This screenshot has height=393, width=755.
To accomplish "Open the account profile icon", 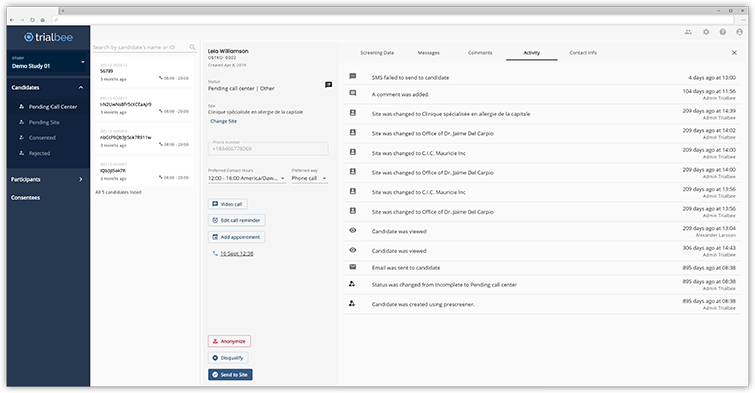I will coord(740,32).
